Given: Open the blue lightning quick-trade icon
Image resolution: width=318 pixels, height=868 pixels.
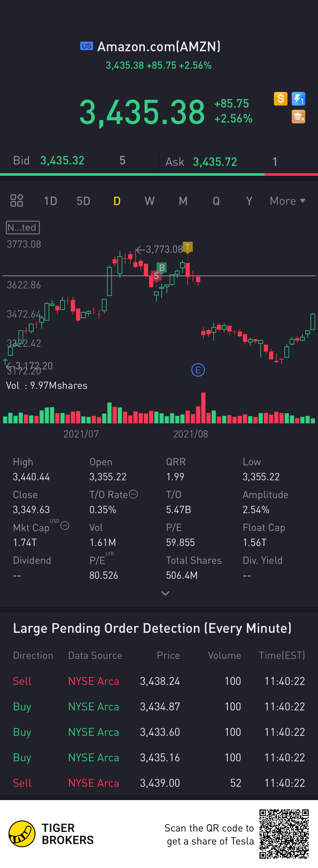Looking at the screenshot, I should pos(298,99).
